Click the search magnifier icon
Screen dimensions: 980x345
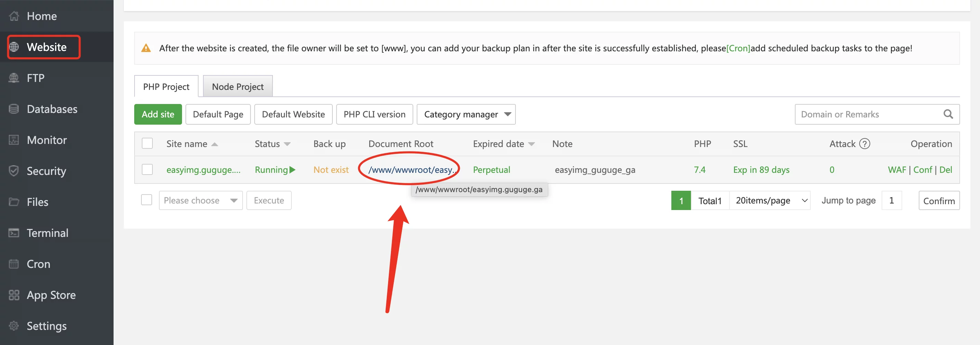tap(948, 114)
